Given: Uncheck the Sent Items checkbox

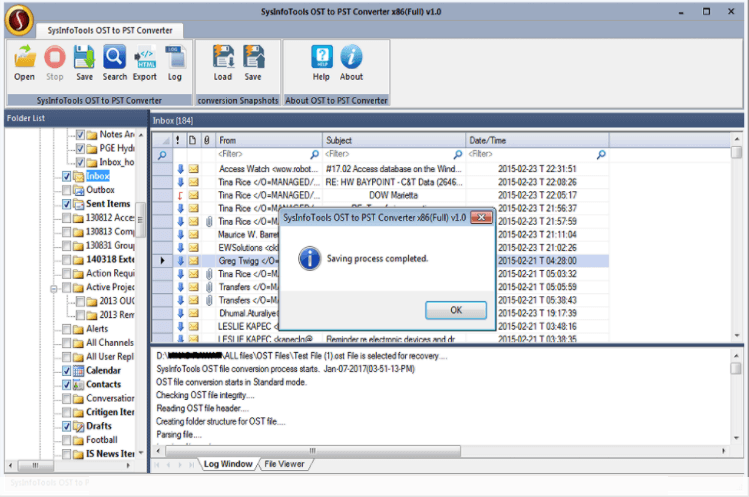Looking at the screenshot, I should (66, 204).
